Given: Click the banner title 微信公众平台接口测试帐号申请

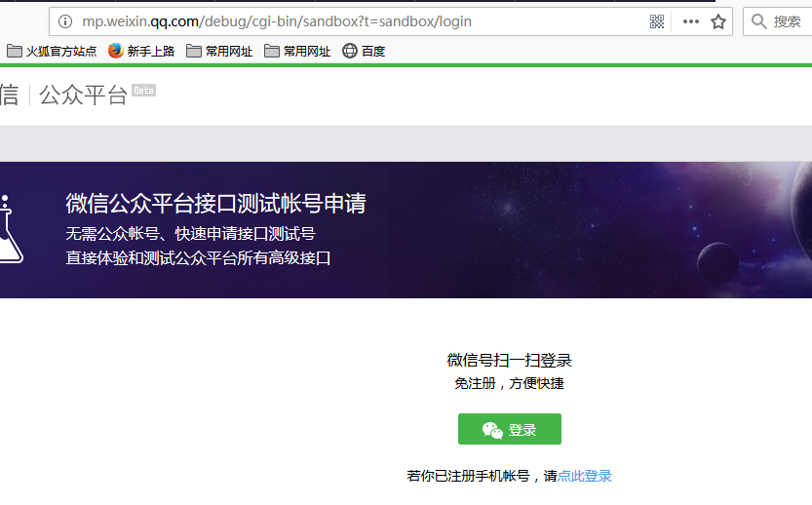Looking at the screenshot, I should point(216,203).
